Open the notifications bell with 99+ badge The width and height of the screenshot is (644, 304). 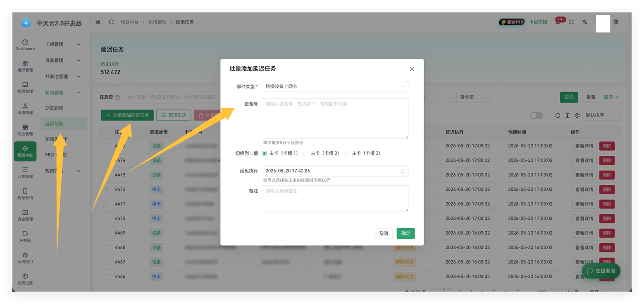[x=558, y=22]
